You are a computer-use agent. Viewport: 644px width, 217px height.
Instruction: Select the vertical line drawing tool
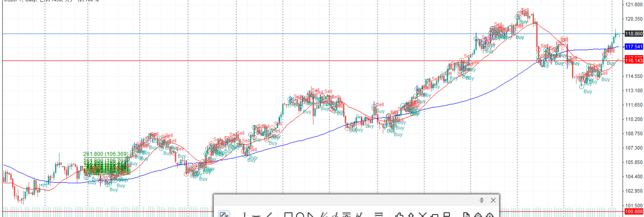[244, 215]
